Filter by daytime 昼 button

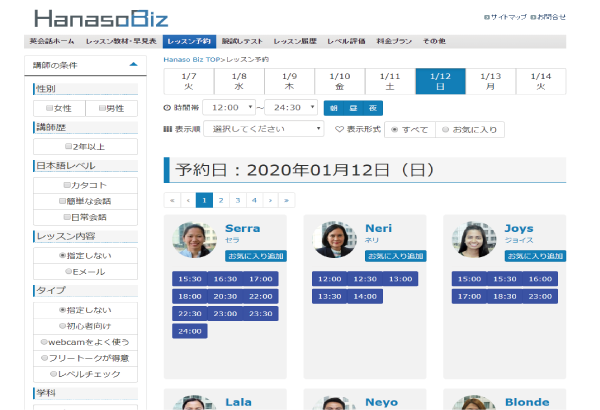coord(353,108)
